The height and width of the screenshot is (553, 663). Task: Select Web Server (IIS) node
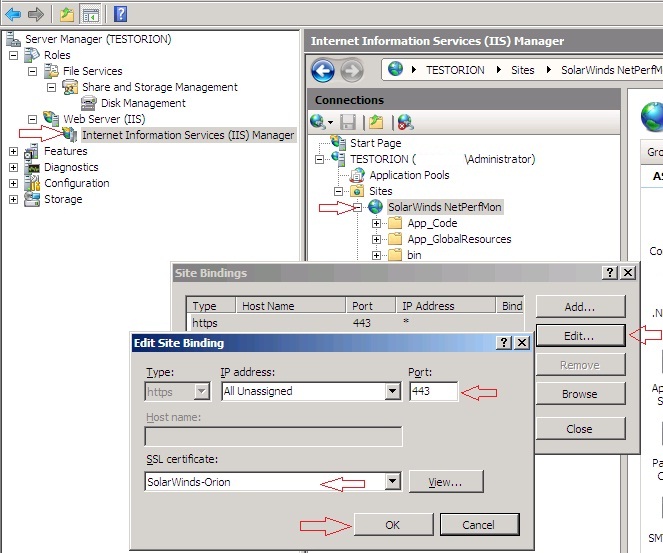tap(104, 119)
